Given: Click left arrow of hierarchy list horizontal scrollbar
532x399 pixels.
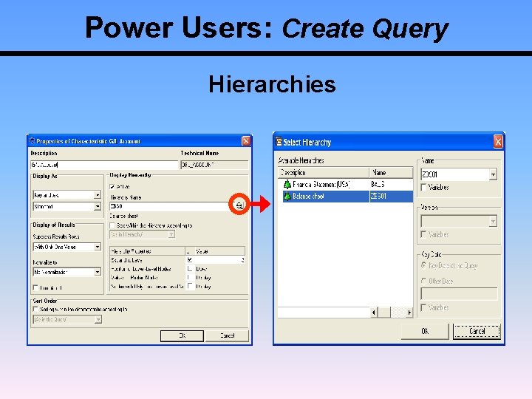Looking at the screenshot, I should [374, 312].
